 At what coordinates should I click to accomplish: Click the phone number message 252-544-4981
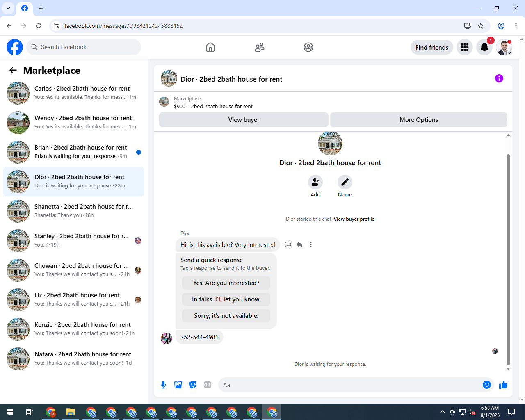199,337
